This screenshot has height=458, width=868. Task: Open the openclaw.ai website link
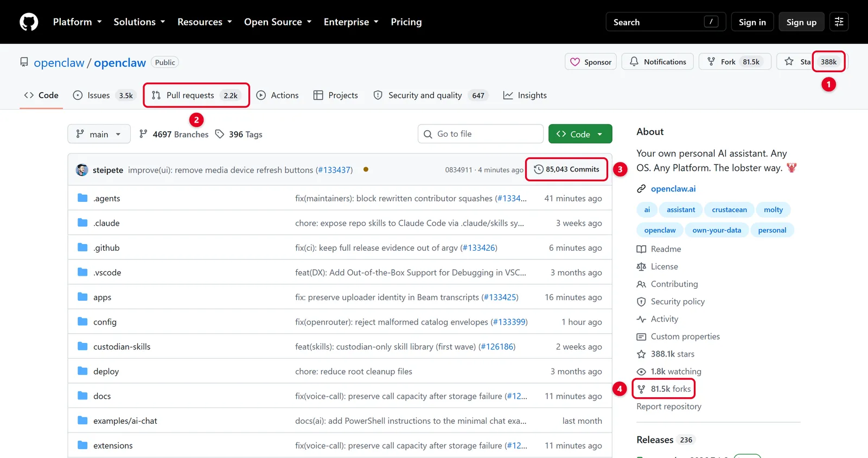[x=673, y=189]
